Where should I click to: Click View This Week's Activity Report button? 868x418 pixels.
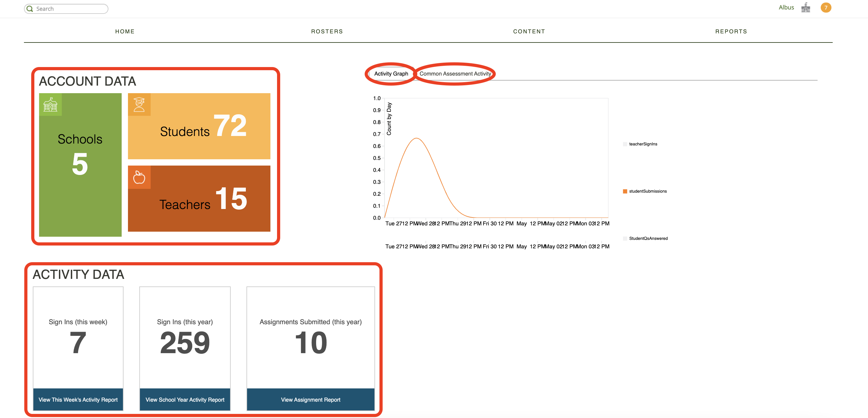(x=78, y=399)
